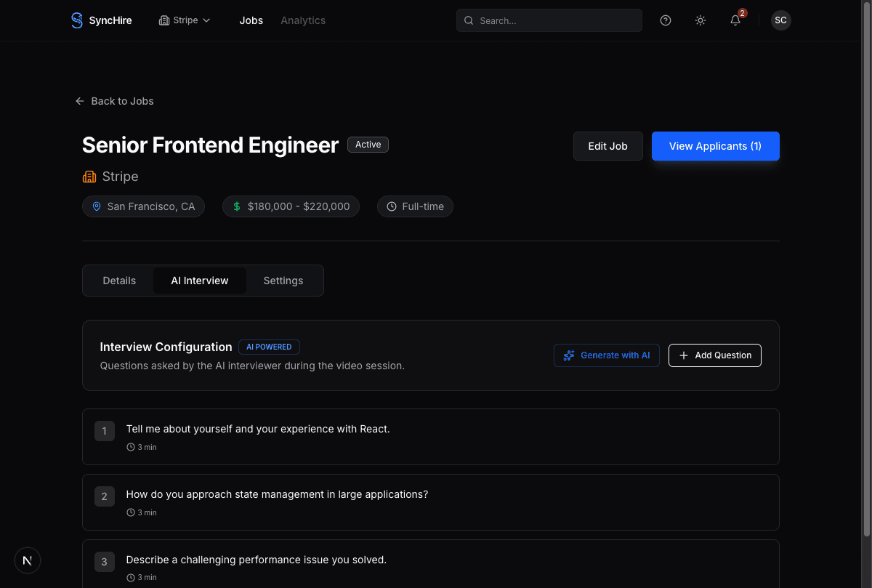
Task: Click the clock icon on Full-time badge
Action: 392,206
